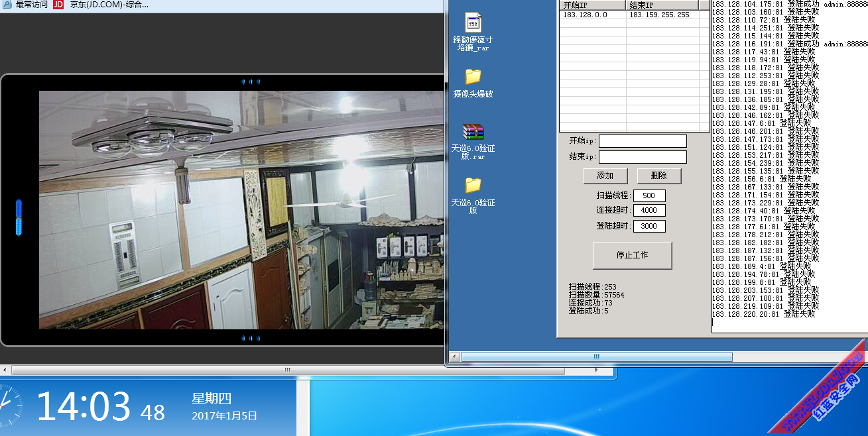Screen dimensions: 868x436
Task: Open the 最常访问 bookmarks menu
Action: [31, 5]
